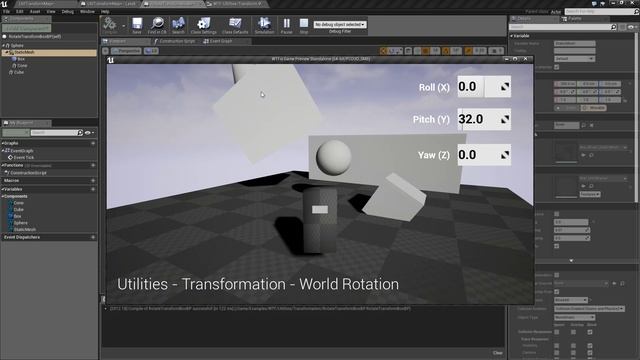The height and width of the screenshot is (360, 640).
Task: Add a new event dispatcher plus icon
Action: (93, 237)
